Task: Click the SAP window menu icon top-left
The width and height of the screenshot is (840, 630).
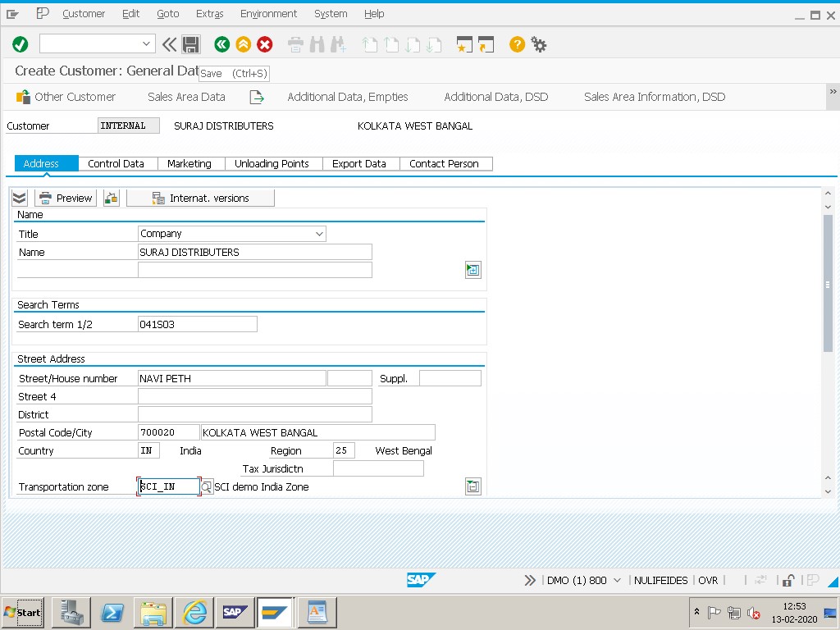Action: point(12,14)
